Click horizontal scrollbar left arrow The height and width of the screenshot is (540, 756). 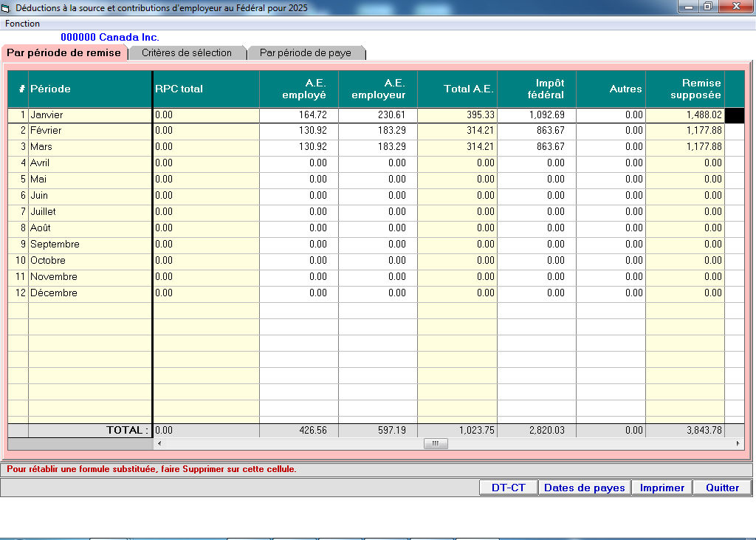pos(159,444)
